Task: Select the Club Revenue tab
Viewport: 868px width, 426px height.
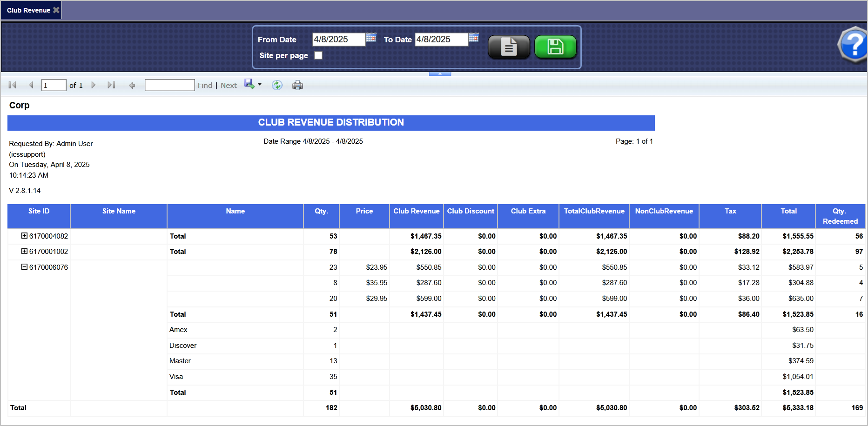Action: [28, 10]
